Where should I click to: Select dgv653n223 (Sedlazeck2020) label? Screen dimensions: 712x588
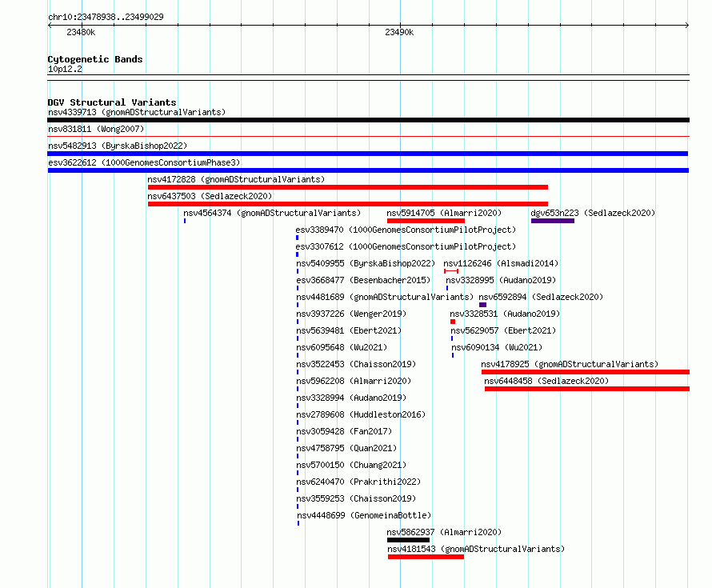point(593,213)
